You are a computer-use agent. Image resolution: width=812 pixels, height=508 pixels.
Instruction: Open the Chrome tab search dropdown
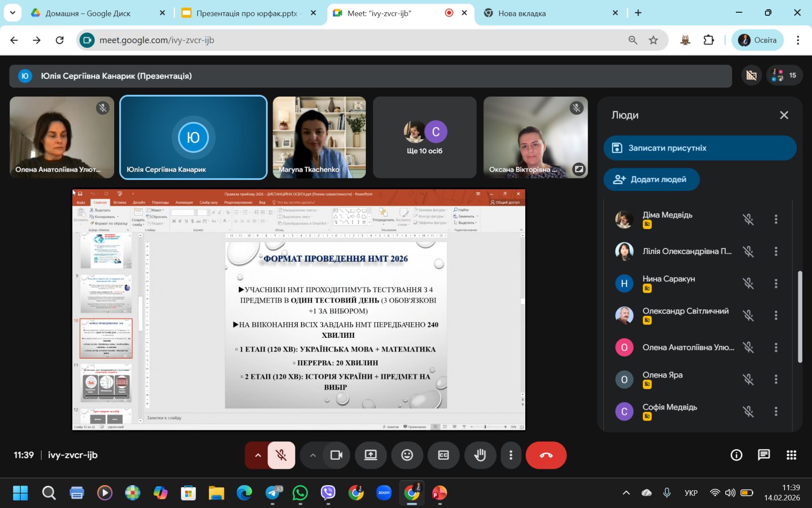(12, 13)
